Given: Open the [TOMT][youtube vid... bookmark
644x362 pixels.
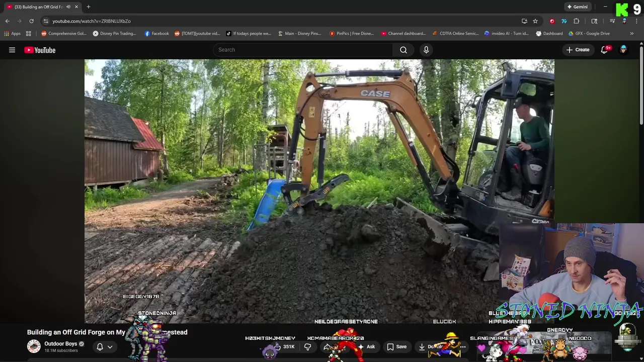Looking at the screenshot, I should coord(197,34).
